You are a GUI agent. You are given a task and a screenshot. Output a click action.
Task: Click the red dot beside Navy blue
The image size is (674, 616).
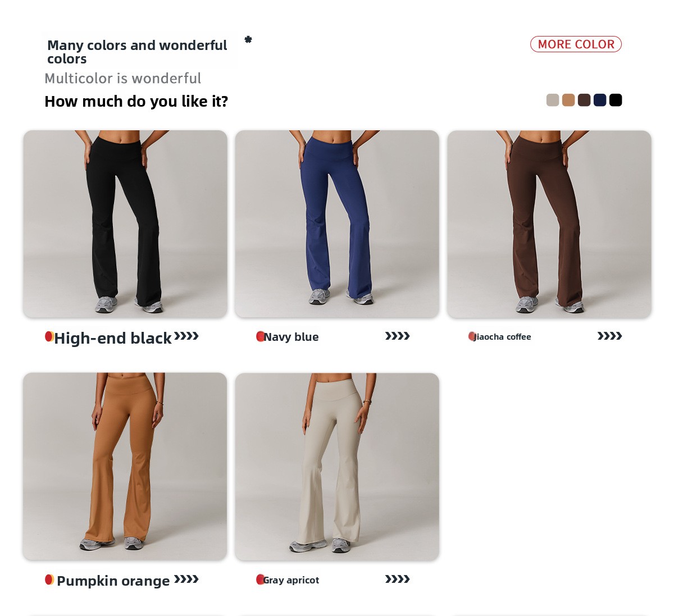click(261, 336)
